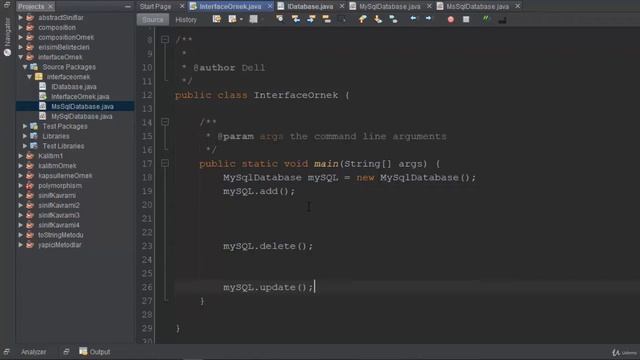Click the Last Edit toolbar icon

click(216, 19)
